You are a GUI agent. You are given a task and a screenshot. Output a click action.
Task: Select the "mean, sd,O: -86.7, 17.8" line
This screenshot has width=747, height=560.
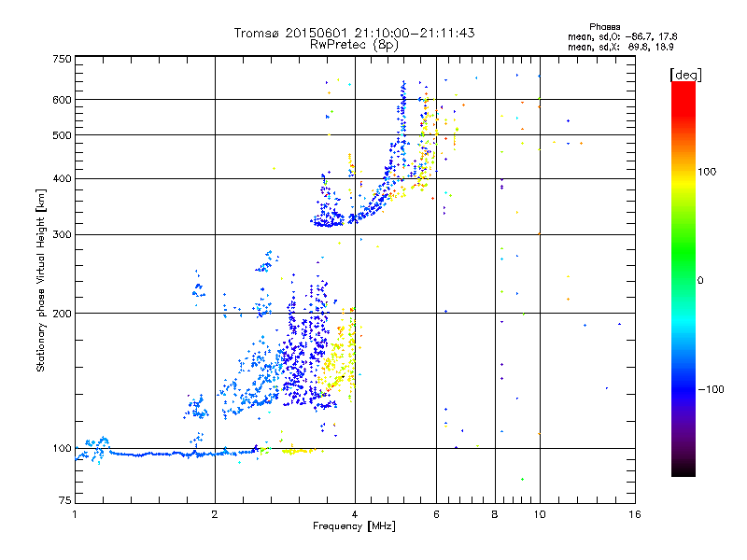pos(622,36)
